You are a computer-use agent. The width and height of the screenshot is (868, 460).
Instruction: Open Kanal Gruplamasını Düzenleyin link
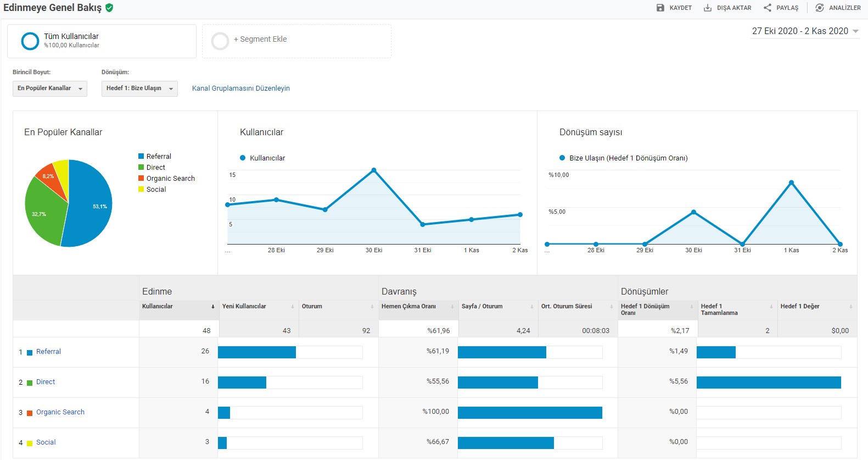click(241, 88)
